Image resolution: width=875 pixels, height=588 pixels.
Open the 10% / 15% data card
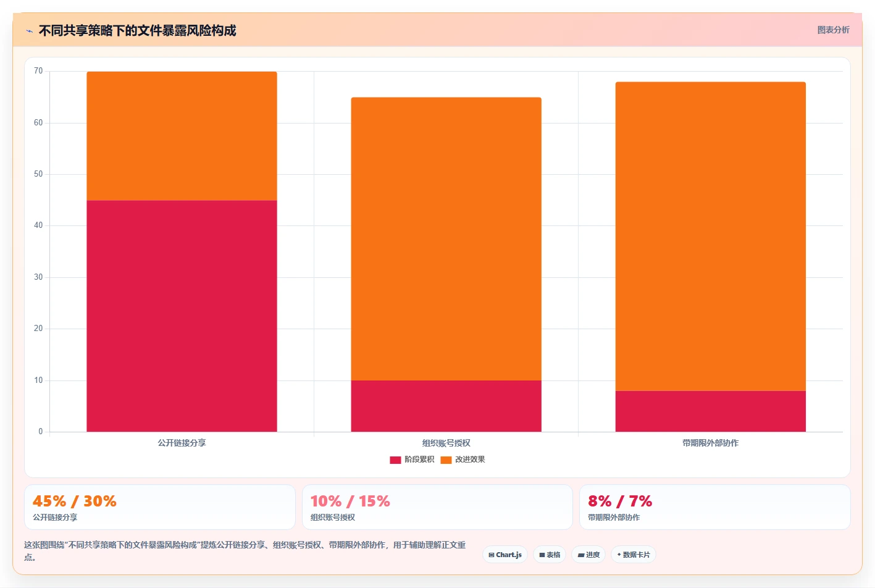(437, 507)
